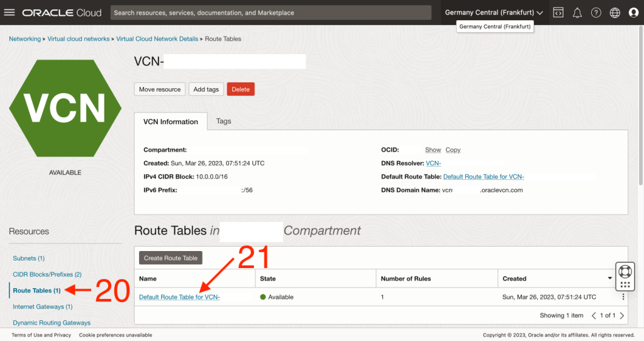The image size is (644, 341).
Task: Expand the Germany Central (Frankfurt) region dropdown
Action: click(x=494, y=13)
